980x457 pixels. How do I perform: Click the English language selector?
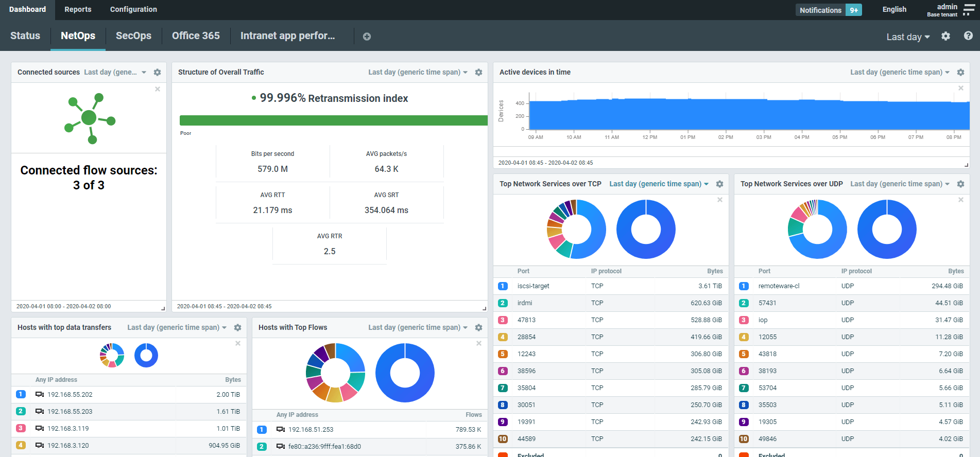[x=894, y=9]
